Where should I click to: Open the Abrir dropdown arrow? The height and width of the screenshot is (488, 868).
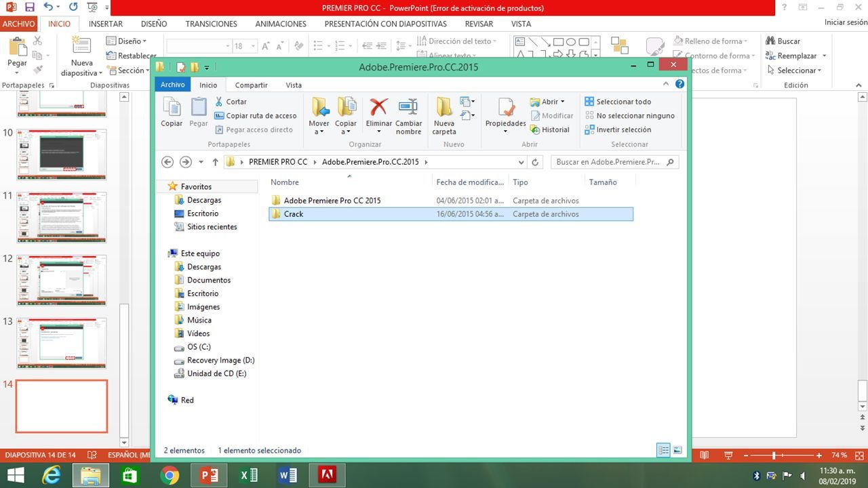point(563,102)
